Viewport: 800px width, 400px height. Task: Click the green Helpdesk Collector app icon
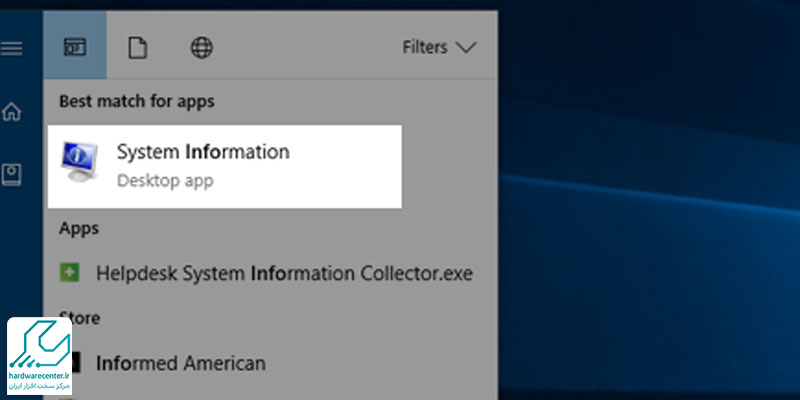[x=70, y=273]
